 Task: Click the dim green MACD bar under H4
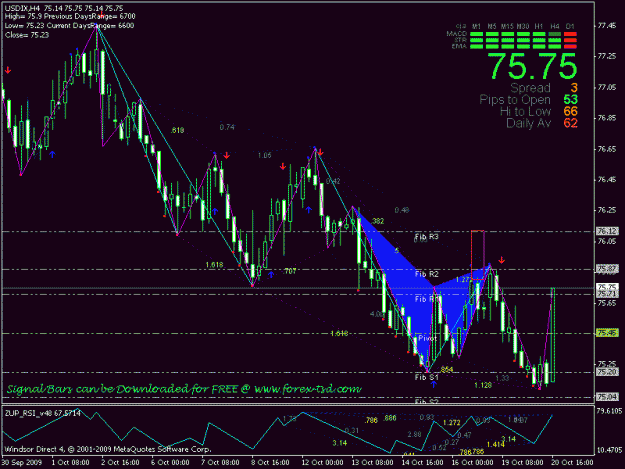554,34
